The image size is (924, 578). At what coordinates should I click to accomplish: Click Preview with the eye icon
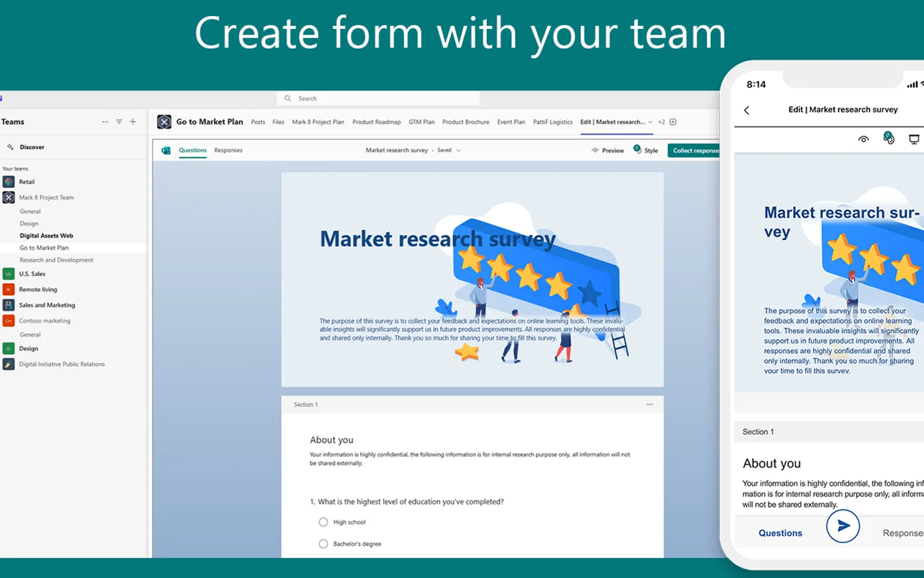point(608,151)
